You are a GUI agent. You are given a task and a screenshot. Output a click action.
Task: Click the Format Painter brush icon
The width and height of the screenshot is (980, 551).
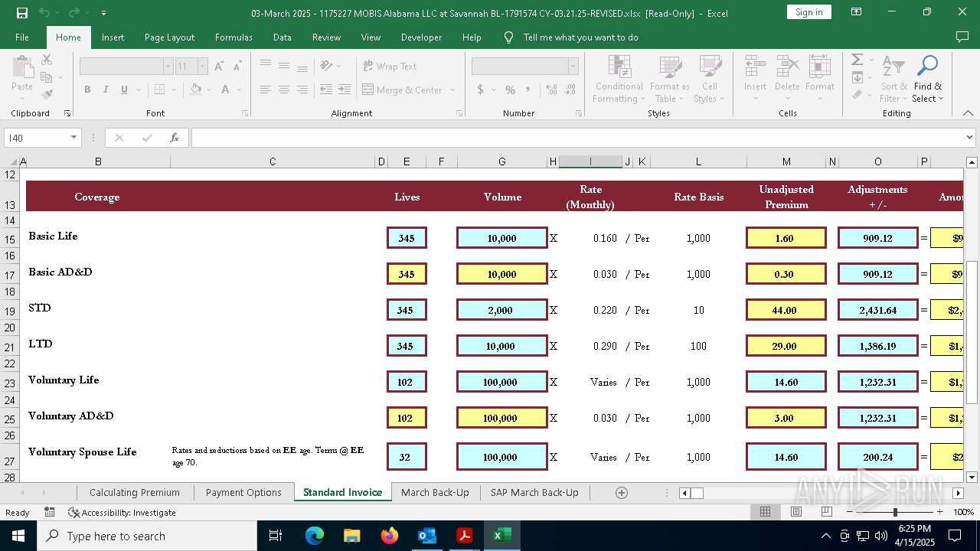pyautogui.click(x=47, y=94)
